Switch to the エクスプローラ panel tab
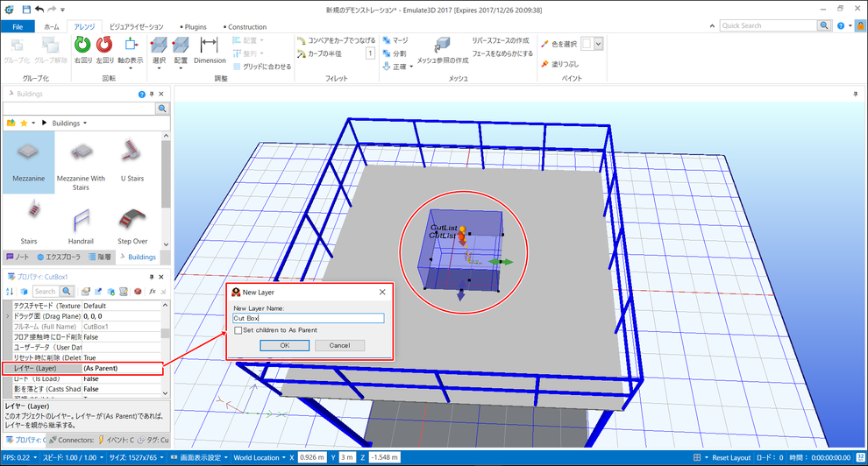This screenshot has height=466, width=868. pos(59,257)
